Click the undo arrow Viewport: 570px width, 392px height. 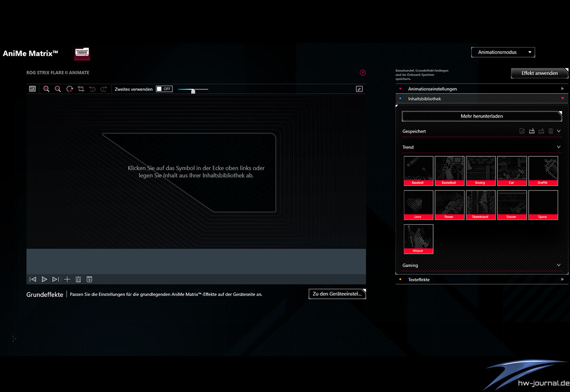coord(93,89)
